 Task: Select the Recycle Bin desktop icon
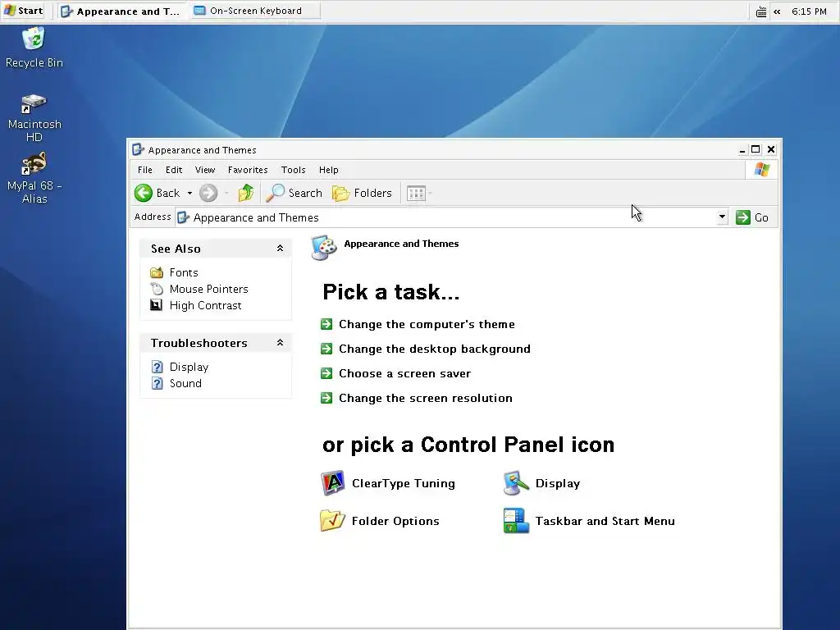[34, 48]
